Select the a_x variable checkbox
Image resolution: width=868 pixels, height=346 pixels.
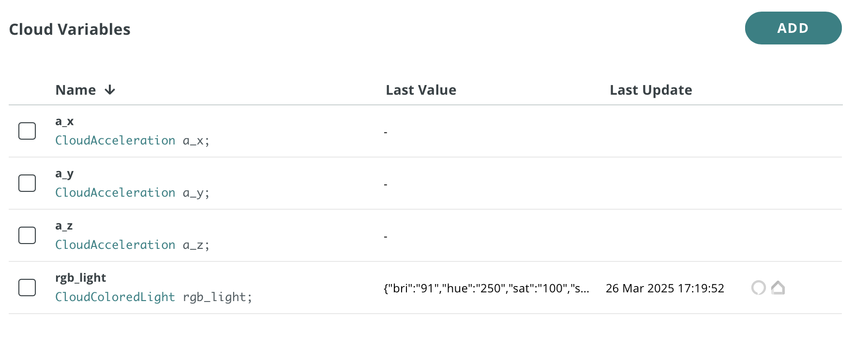coord(27,131)
